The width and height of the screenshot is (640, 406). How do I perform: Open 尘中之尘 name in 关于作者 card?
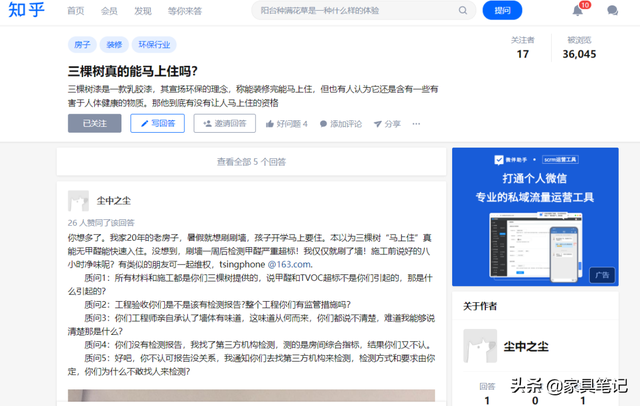click(x=526, y=346)
